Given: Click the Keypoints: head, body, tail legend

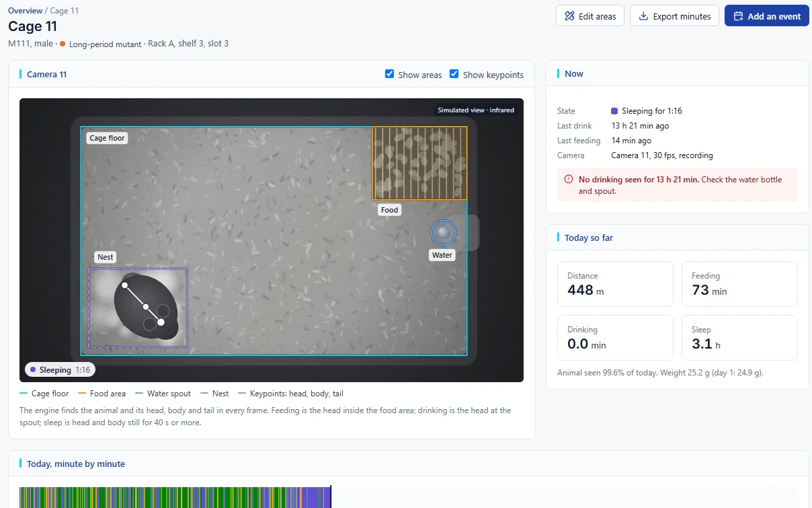Looking at the screenshot, I should click(x=290, y=394).
